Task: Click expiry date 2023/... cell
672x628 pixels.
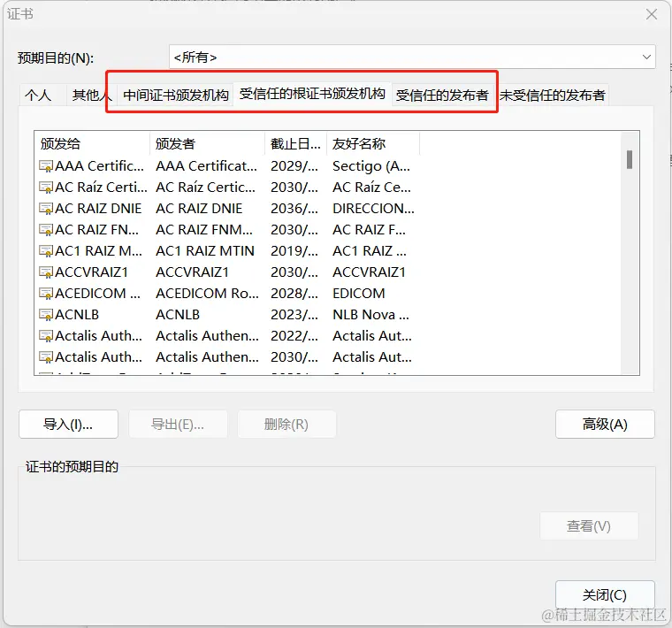Action: (x=294, y=315)
